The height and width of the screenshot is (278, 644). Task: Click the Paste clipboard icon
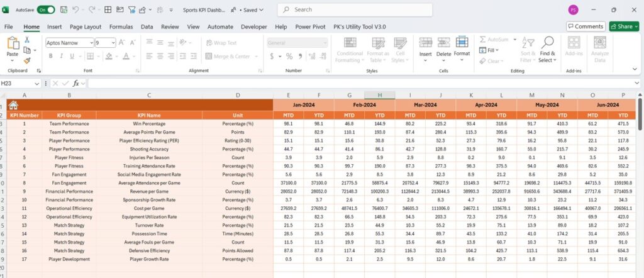point(13,43)
